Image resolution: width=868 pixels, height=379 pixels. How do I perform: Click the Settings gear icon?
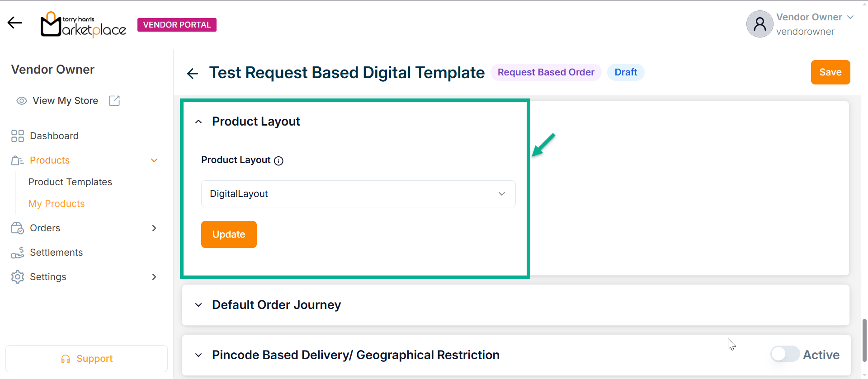[x=18, y=277]
